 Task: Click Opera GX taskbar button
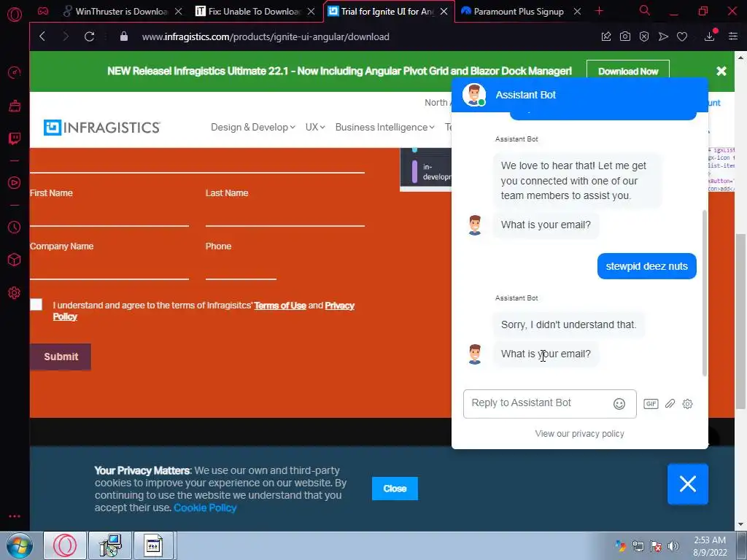(65, 545)
